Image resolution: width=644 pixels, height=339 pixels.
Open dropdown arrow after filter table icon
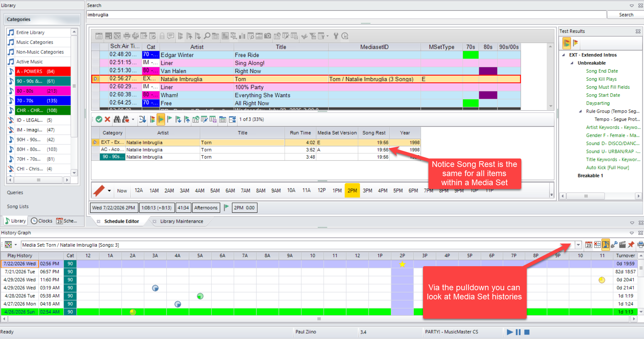point(327,36)
